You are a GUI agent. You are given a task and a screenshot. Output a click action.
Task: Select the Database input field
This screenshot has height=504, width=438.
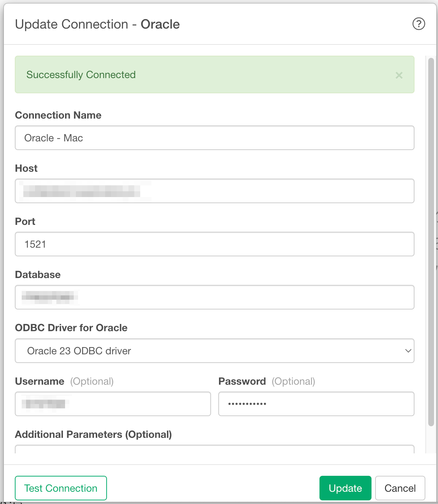215,297
